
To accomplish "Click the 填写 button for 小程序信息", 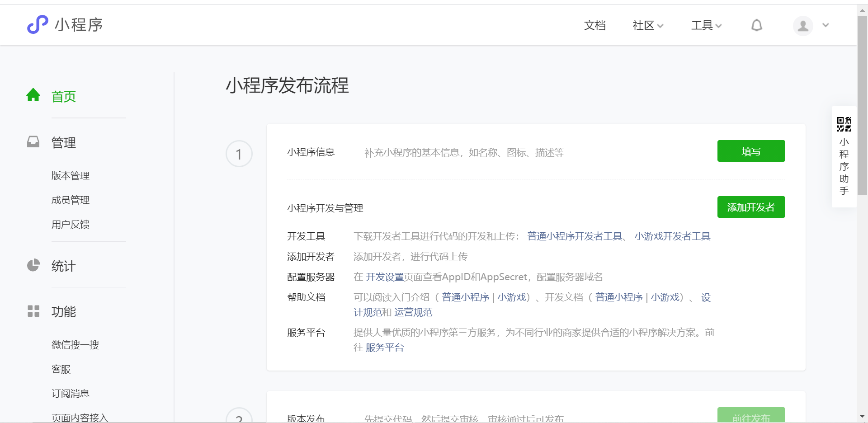I will 750,151.
